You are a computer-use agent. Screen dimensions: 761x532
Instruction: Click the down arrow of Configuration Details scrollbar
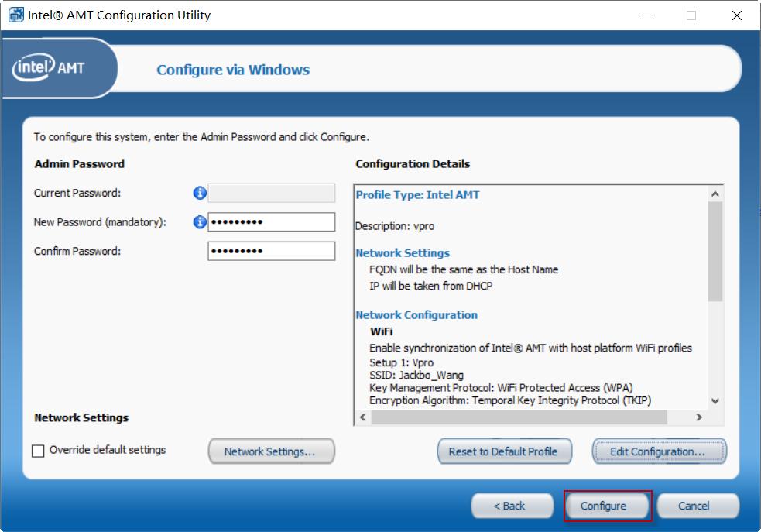pos(715,401)
